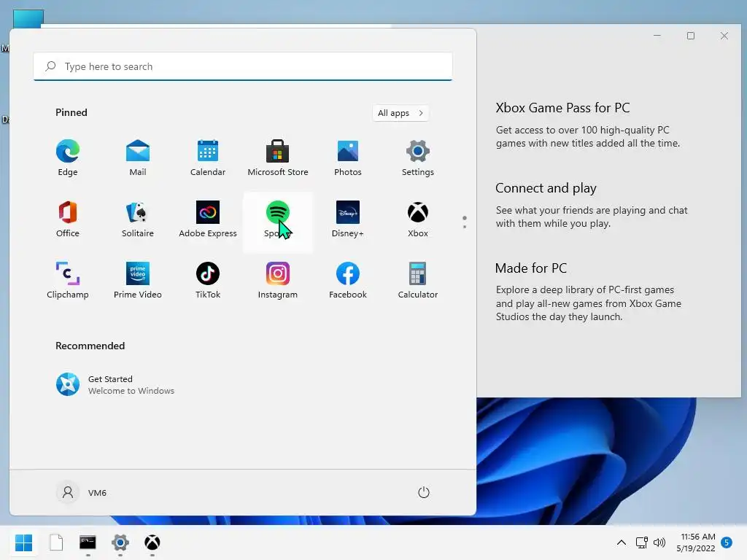This screenshot has width=747, height=560.
Task: Minimize the Xbox window
Action: [657, 36]
